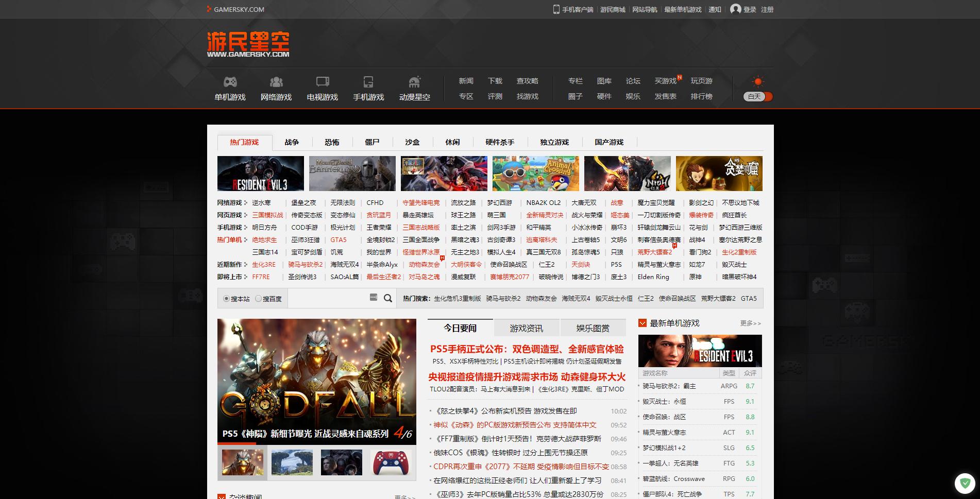Open the Resident Evil 3 game thumbnail in hot games
980x499 pixels.
pyautogui.click(x=261, y=174)
